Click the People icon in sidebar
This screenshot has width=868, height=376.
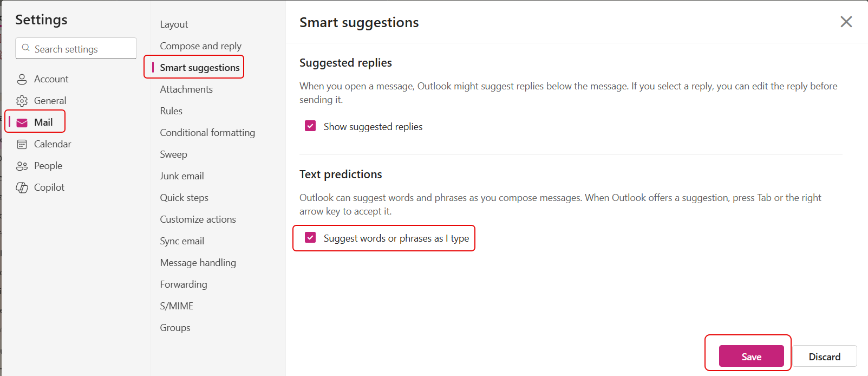(x=22, y=166)
